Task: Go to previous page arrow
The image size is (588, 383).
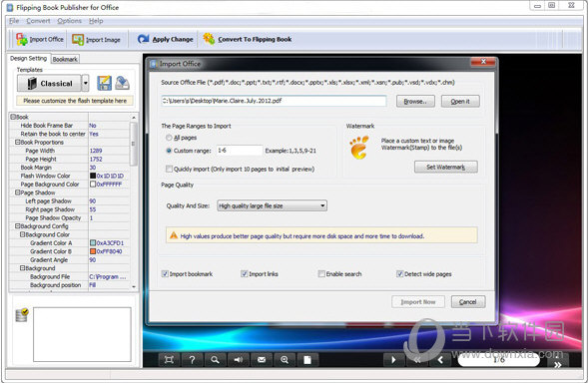Action: coord(440,360)
